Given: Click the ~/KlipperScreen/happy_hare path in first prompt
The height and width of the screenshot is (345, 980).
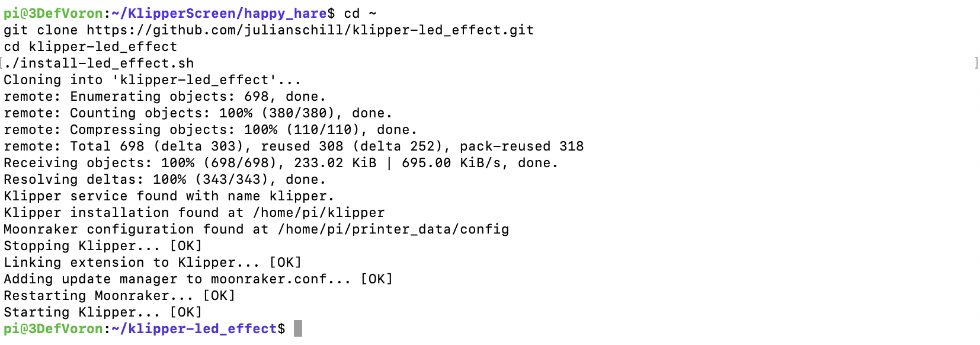Looking at the screenshot, I should [219, 14].
